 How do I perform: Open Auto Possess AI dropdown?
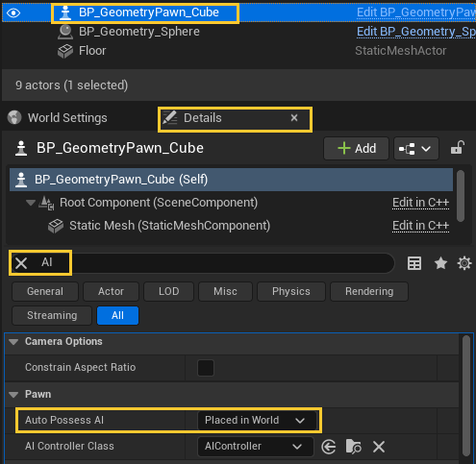point(257,420)
